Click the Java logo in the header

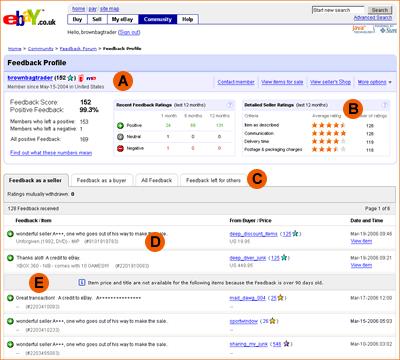(363, 29)
